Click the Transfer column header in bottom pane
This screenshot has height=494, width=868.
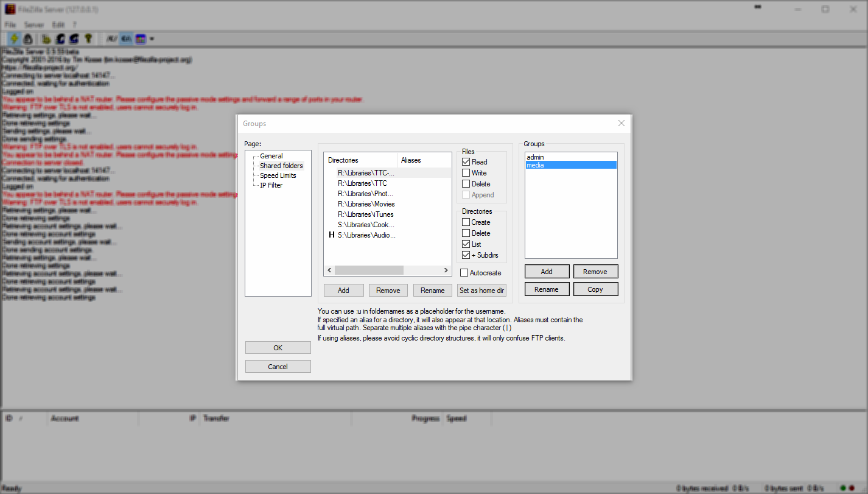tap(276, 418)
